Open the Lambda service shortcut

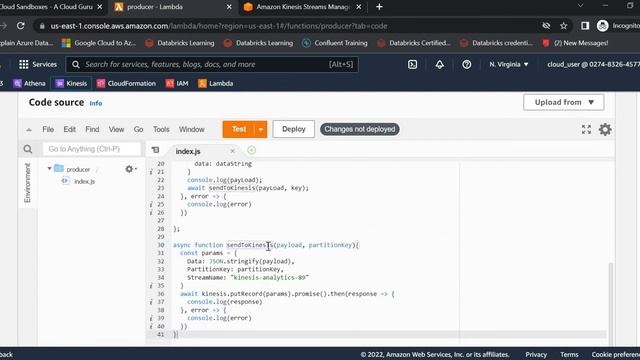[x=216, y=83]
